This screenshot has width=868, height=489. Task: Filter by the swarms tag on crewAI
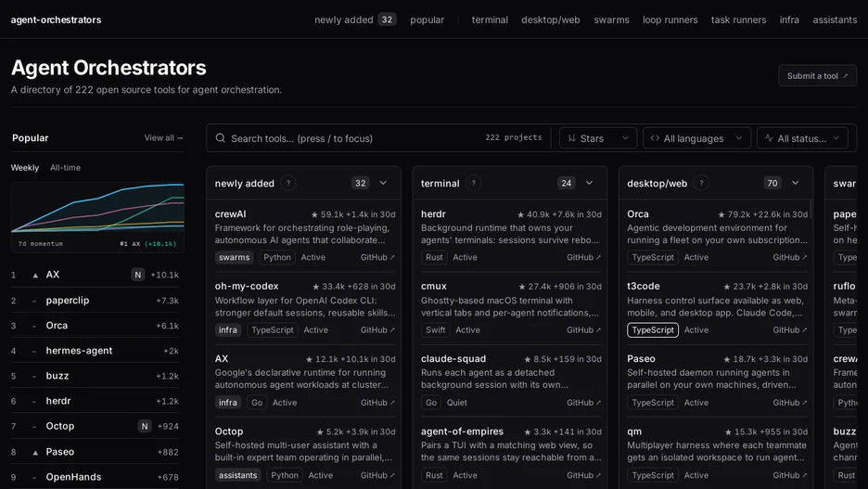235,258
